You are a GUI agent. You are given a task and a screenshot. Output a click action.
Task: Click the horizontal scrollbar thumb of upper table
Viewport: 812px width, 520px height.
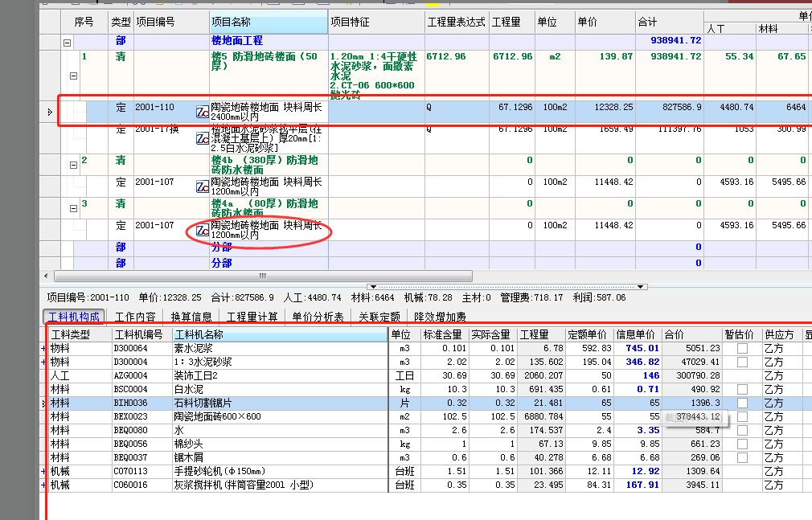[x=263, y=276]
